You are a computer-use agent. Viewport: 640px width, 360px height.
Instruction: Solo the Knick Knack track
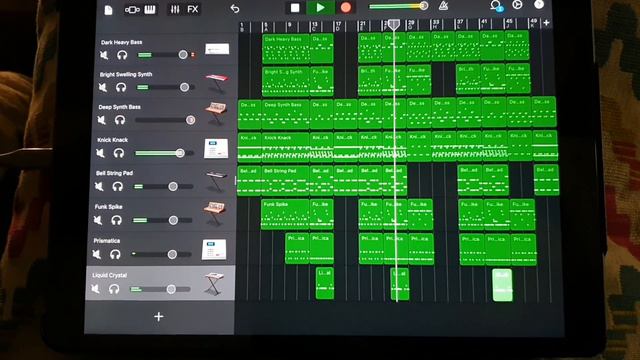[118, 153]
